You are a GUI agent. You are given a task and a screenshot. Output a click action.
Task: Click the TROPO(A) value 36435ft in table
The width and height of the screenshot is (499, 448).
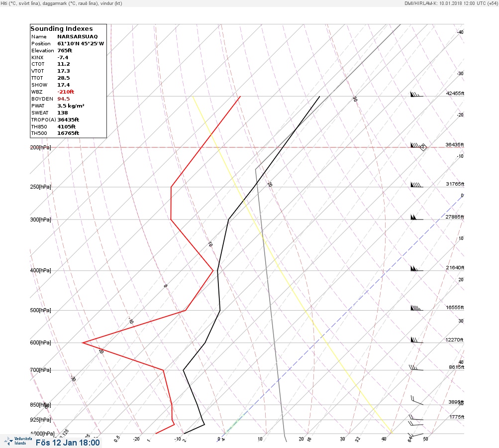[68, 120]
